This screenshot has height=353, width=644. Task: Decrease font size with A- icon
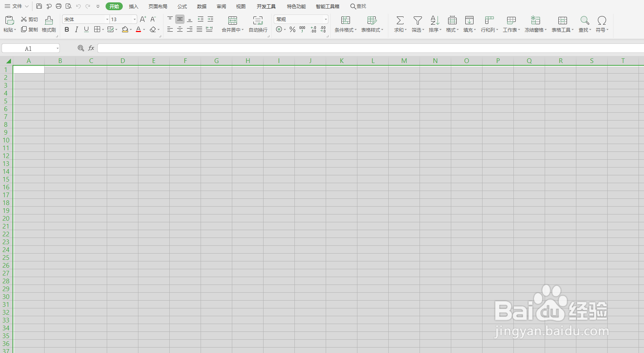coord(153,19)
